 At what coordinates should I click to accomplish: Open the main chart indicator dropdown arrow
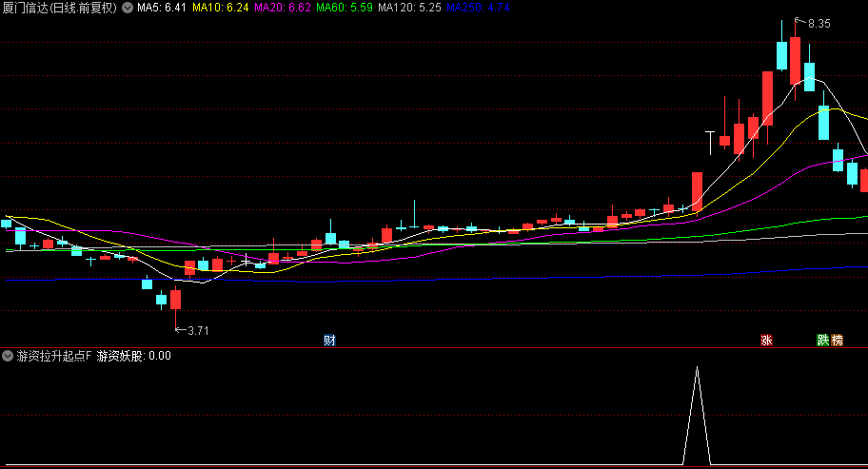point(128,8)
